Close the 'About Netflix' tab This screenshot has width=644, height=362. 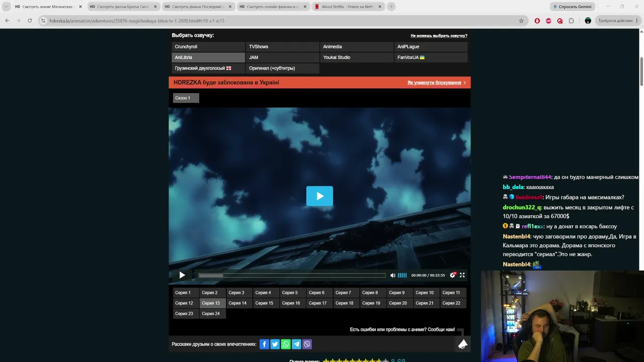coord(380,7)
